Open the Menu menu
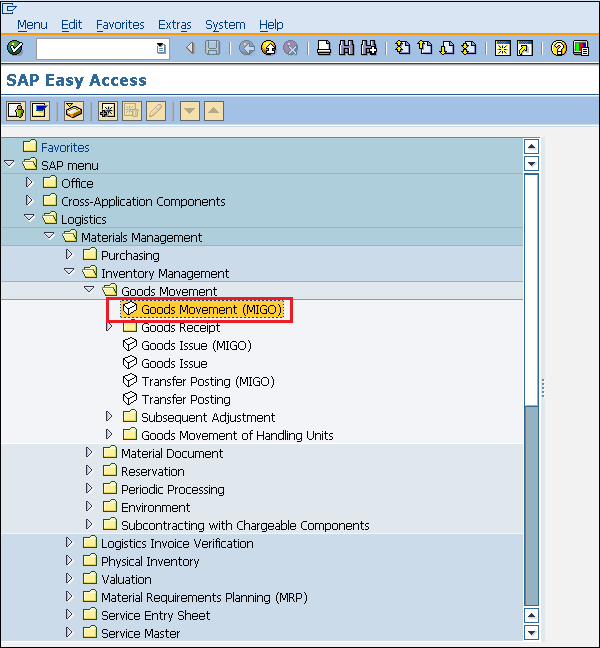The height and width of the screenshot is (648, 600). click(x=32, y=25)
